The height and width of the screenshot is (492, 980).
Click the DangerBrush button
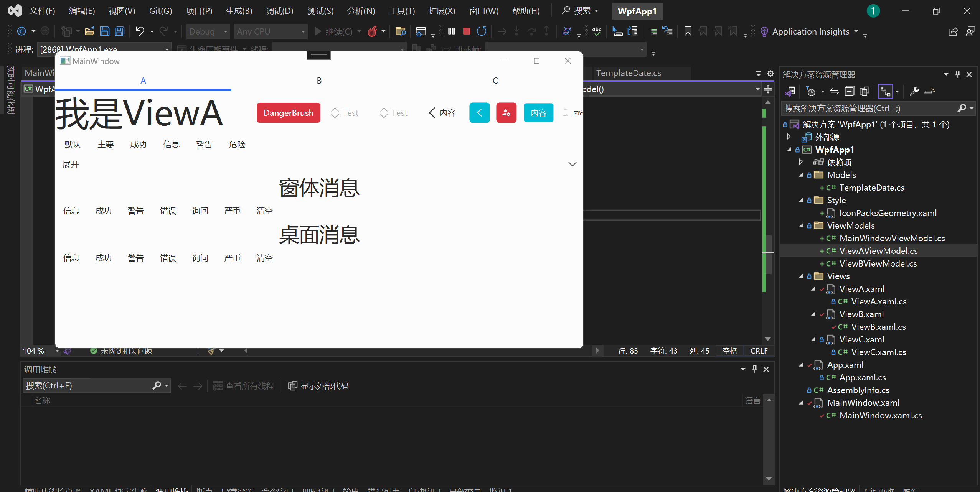288,113
